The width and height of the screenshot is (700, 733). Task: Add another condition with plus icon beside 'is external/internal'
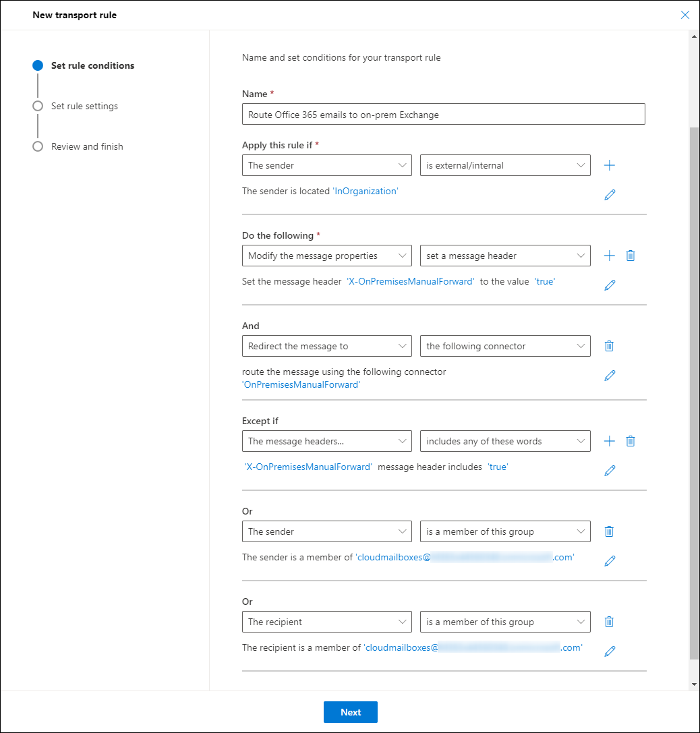tap(609, 165)
